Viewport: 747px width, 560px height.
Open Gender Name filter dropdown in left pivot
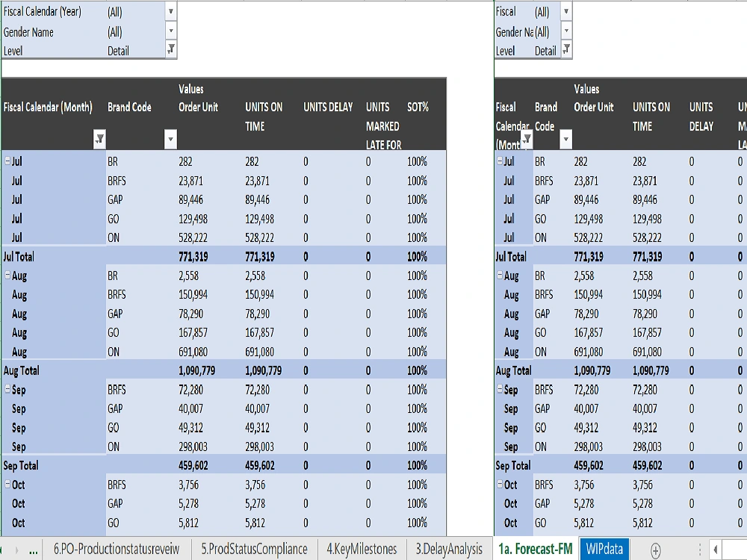click(170, 31)
